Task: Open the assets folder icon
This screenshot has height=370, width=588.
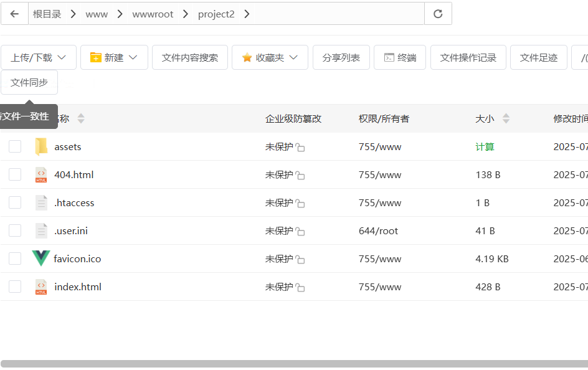Action: point(41,146)
